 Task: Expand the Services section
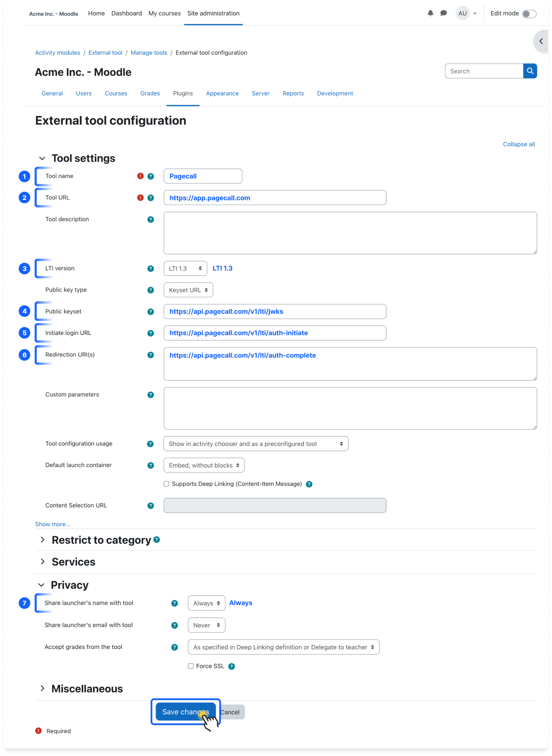[x=42, y=561]
